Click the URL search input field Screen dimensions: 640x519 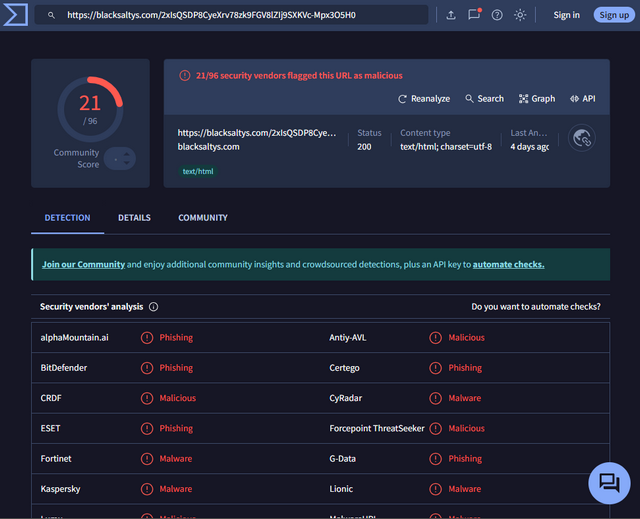[x=232, y=15]
